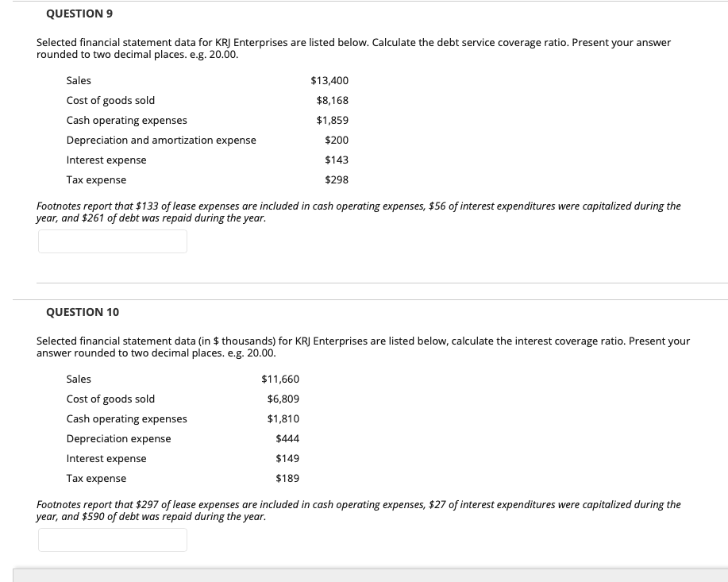Click the Question 9 footnotes text
Viewport: 728px width, 582px height.
(x=357, y=211)
